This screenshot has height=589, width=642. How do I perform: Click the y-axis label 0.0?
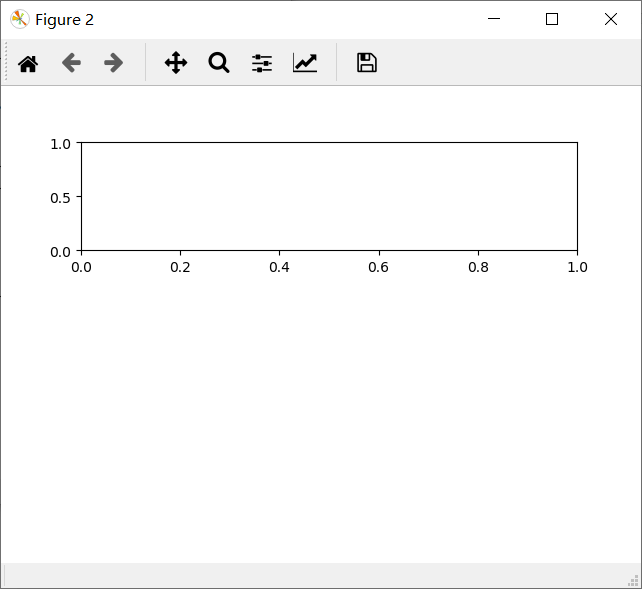tap(60, 252)
